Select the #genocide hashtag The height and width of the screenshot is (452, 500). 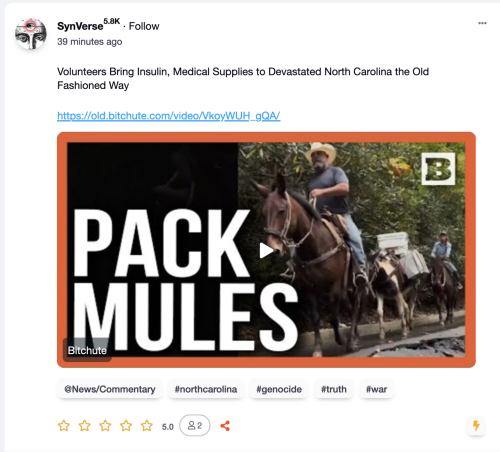click(x=279, y=389)
